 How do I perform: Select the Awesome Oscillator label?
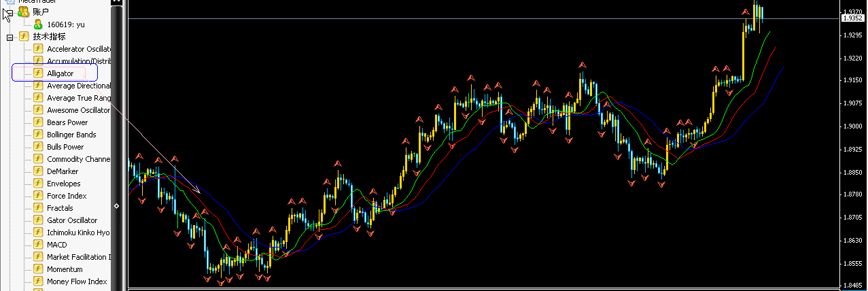tap(78, 110)
